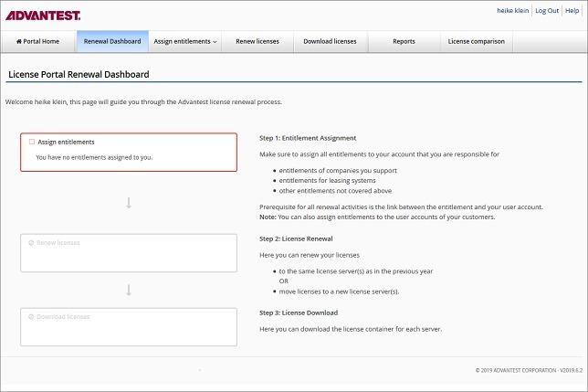Click the Advantest logo
Image resolution: width=588 pixels, height=392 pixels.
43,15
